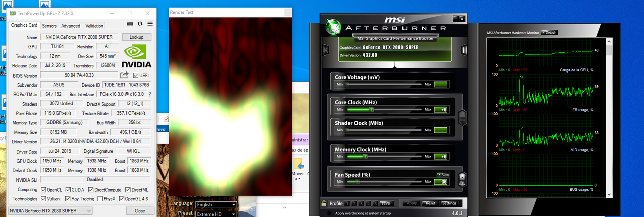Click the GPU-Z refresh icon

[140, 24]
